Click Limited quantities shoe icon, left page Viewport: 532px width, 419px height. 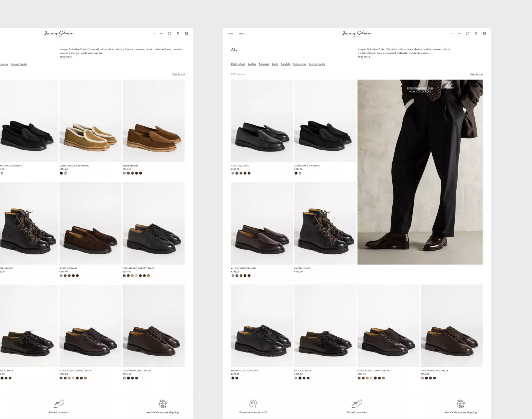[x=59, y=403]
